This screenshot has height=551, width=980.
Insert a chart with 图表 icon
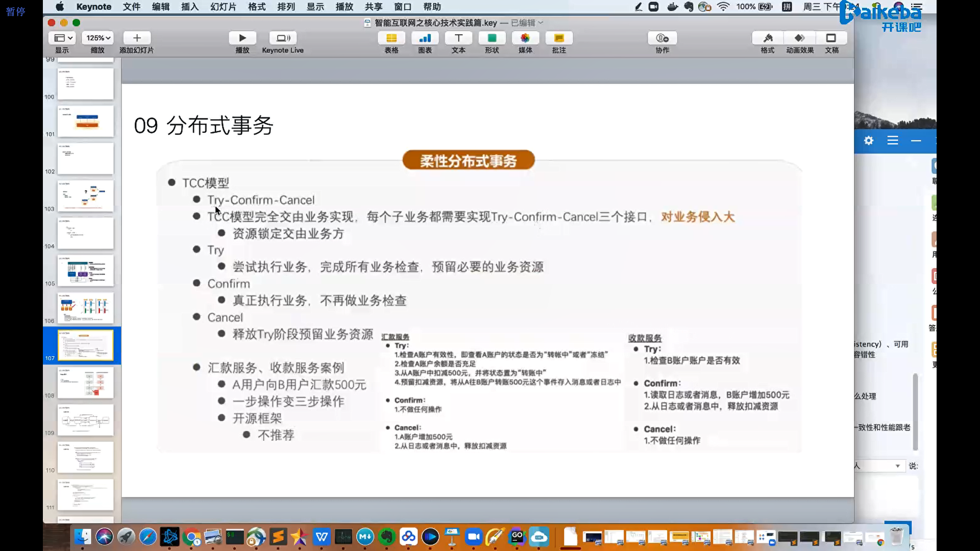[425, 38]
